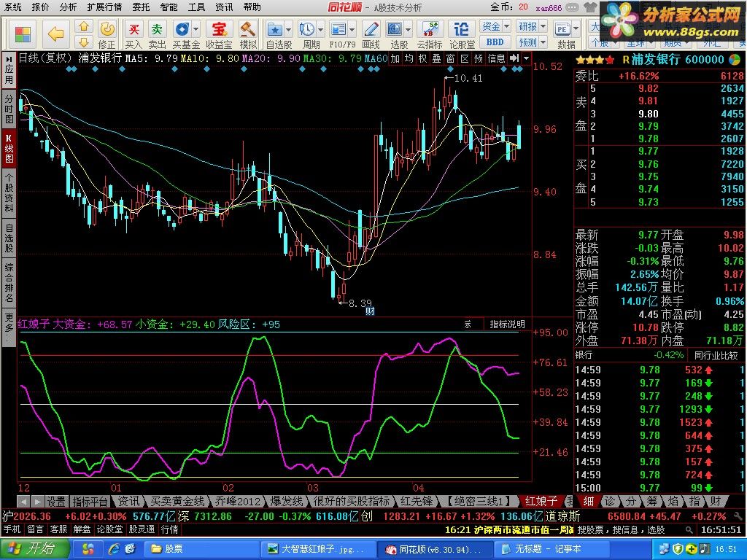Click the jump-to-end arrow in the chart header
Image resolution: width=747 pixels, height=560 pixels.
pyautogui.click(x=514, y=58)
